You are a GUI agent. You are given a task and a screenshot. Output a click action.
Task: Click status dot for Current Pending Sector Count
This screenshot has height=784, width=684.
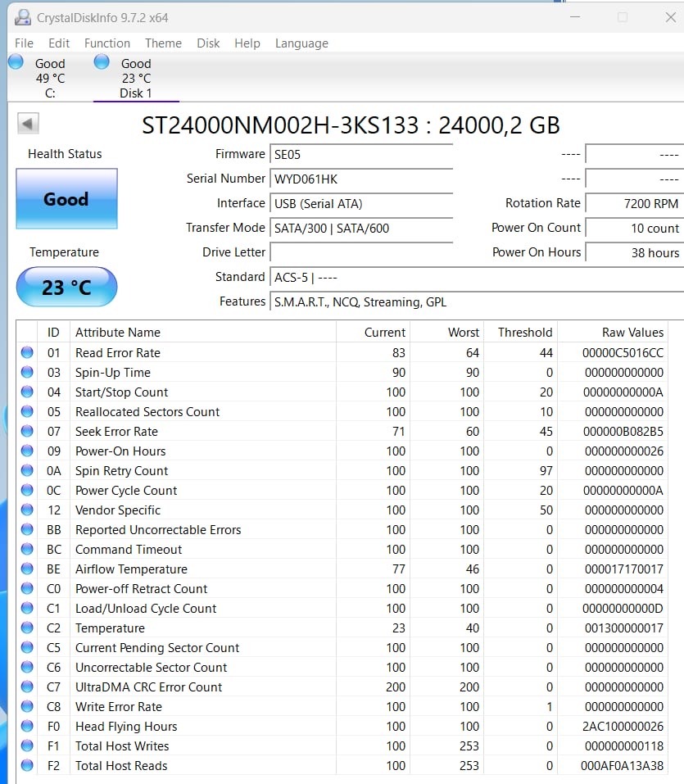click(27, 647)
